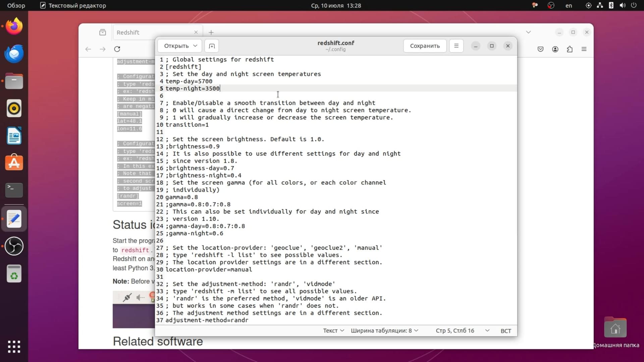Click the [redshift] section header line
Viewport: 644px width, 362px height.
183,67
